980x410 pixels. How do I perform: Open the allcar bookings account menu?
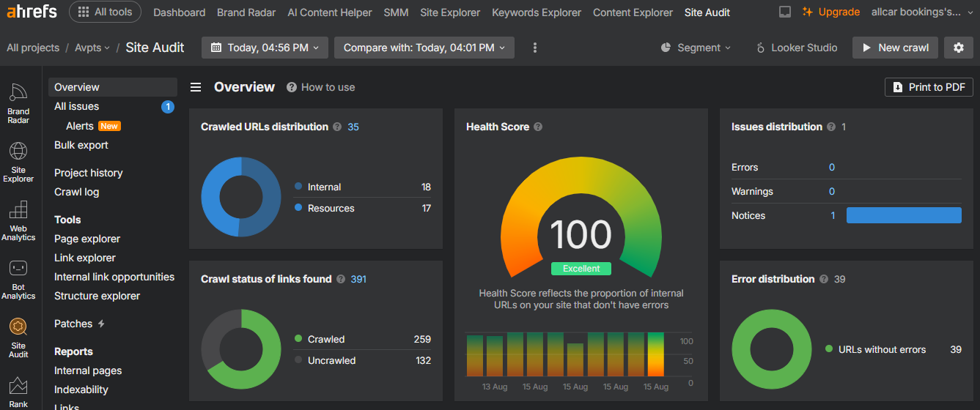[923, 12]
